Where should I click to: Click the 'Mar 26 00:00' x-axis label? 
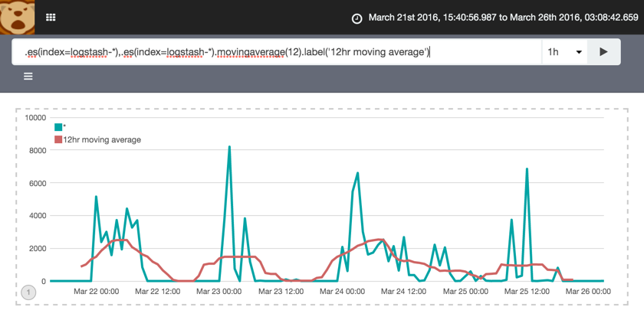click(x=588, y=292)
